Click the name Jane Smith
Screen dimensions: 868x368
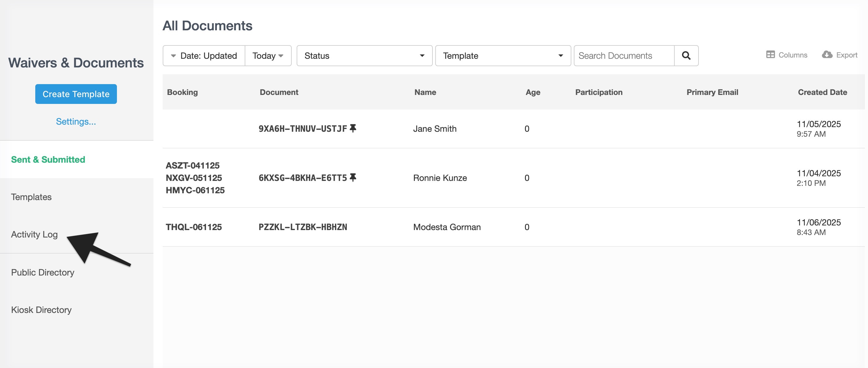tap(435, 128)
